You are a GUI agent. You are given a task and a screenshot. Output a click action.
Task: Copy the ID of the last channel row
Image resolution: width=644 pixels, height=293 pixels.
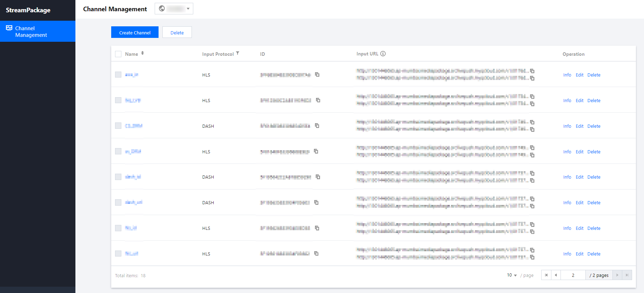316,253
